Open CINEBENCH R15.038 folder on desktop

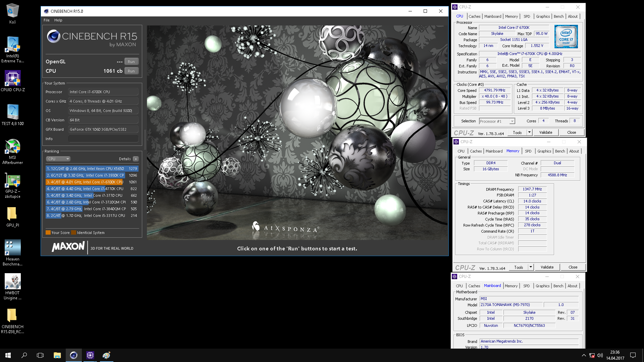click(12, 321)
